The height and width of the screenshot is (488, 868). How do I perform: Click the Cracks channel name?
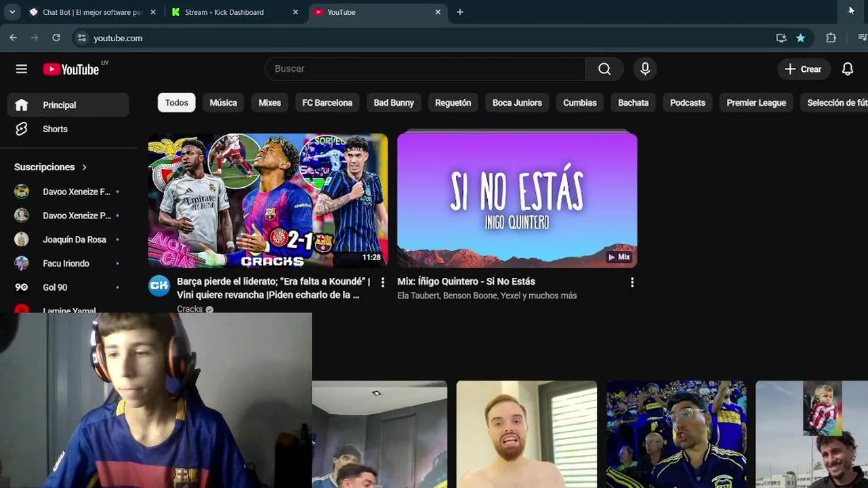190,309
